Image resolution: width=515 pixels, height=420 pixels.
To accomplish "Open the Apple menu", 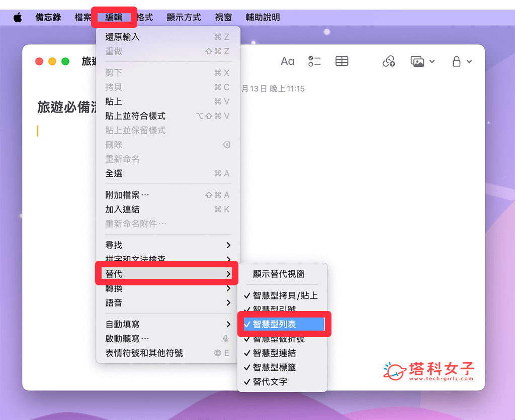I will coord(18,17).
